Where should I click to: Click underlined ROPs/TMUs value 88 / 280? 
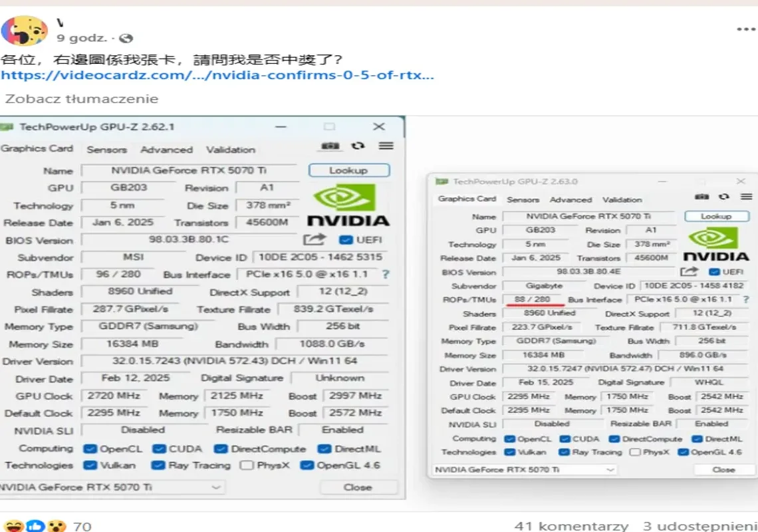coord(532,299)
